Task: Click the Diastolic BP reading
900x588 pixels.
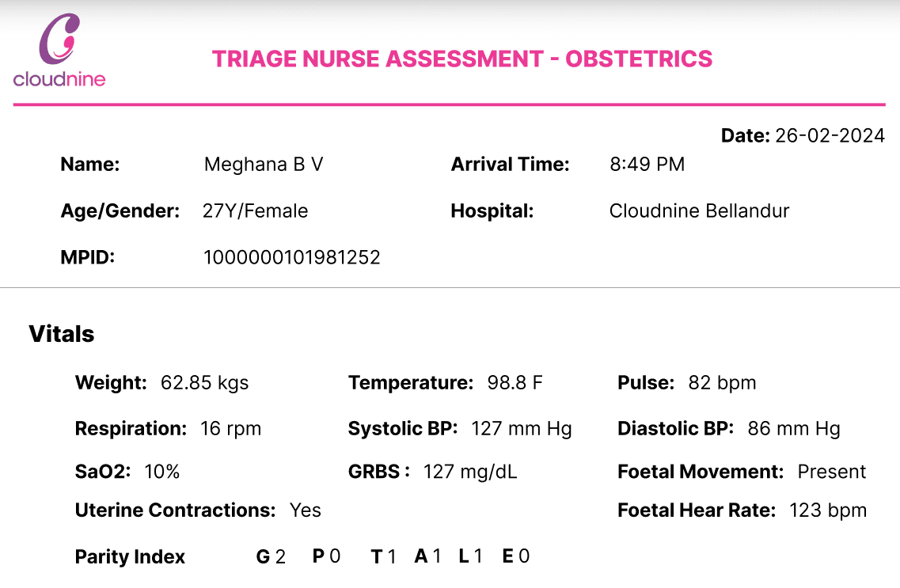Action: point(793,429)
